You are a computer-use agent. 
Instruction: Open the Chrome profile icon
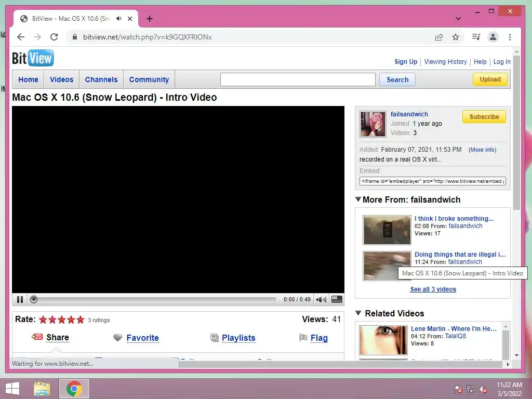tap(493, 37)
